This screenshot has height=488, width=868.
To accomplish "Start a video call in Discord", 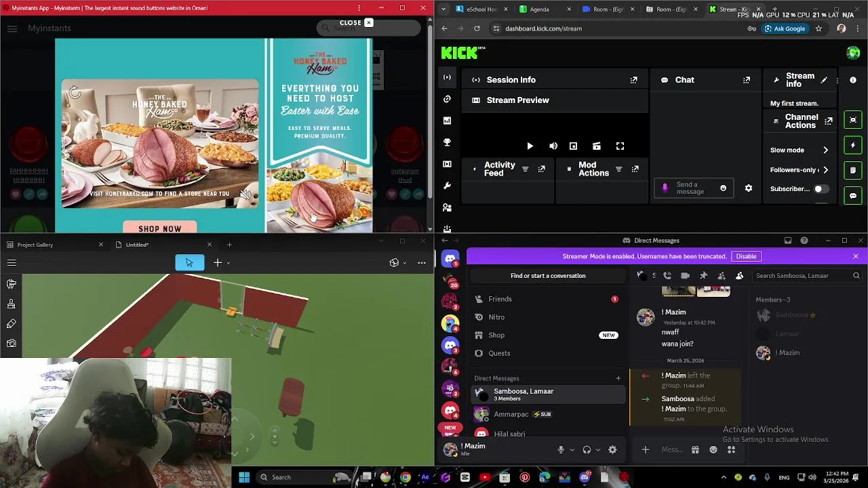I will (685, 276).
